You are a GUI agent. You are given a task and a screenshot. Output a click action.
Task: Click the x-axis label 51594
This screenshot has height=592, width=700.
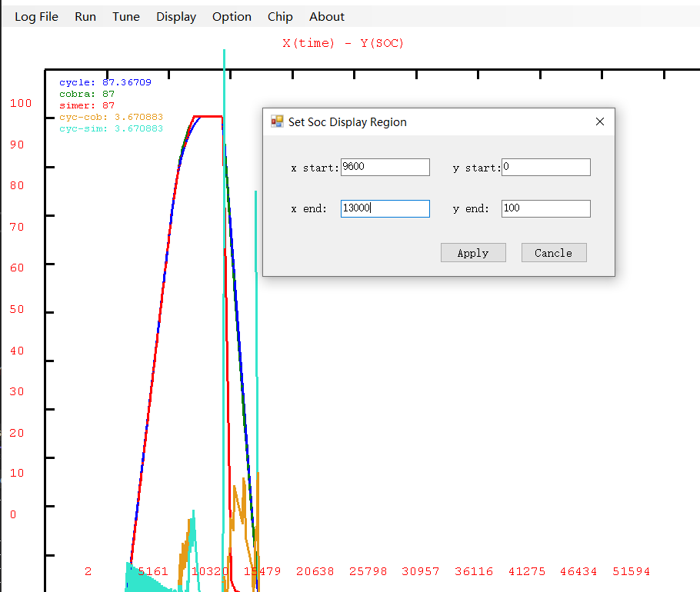pos(632,571)
